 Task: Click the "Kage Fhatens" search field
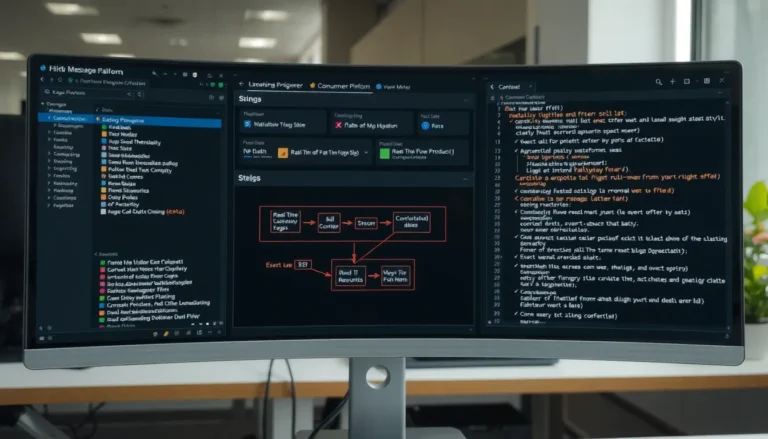coord(88,93)
